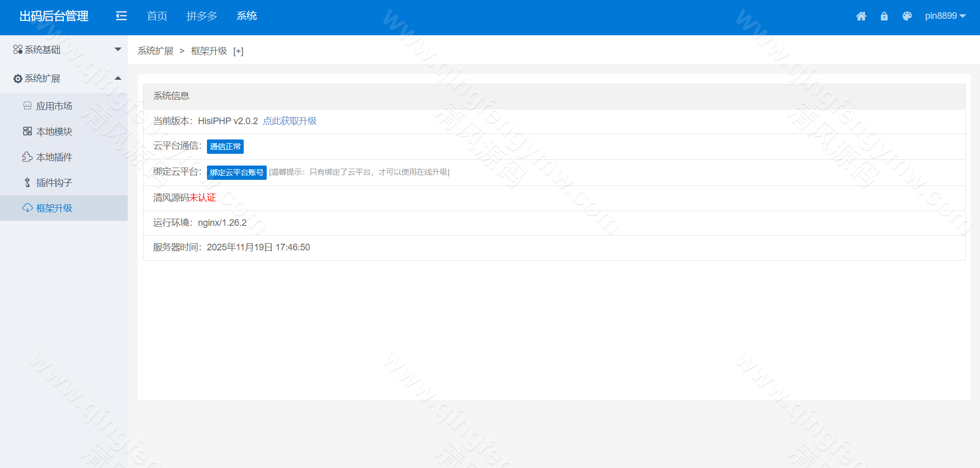Image resolution: width=980 pixels, height=468 pixels.
Task: Click the 通信正常 status badge
Action: tap(225, 147)
